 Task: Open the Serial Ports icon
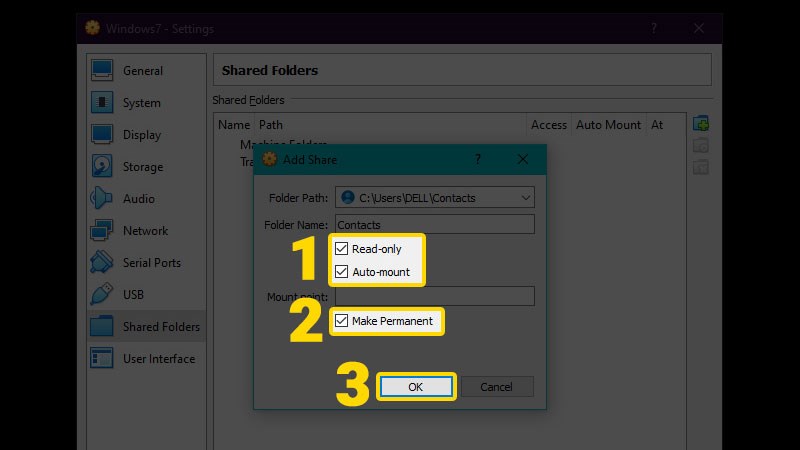tap(102, 262)
